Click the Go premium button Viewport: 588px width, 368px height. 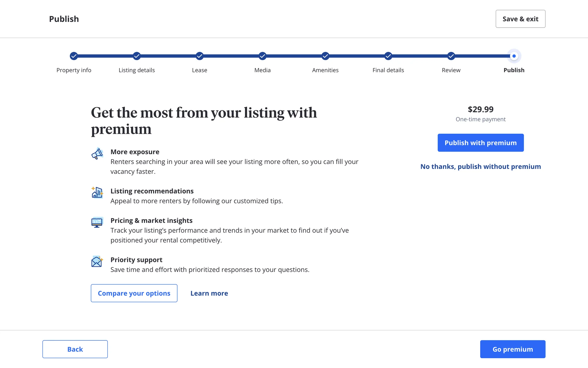[x=513, y=349]
